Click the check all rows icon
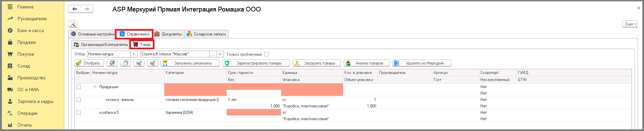 pyautogui.click(x=112, y=63)
